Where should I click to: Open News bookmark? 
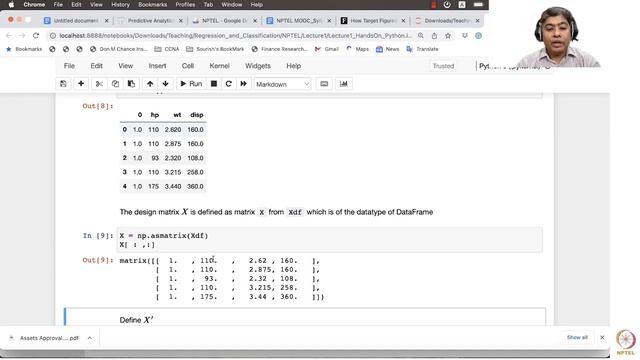[388, 49]
